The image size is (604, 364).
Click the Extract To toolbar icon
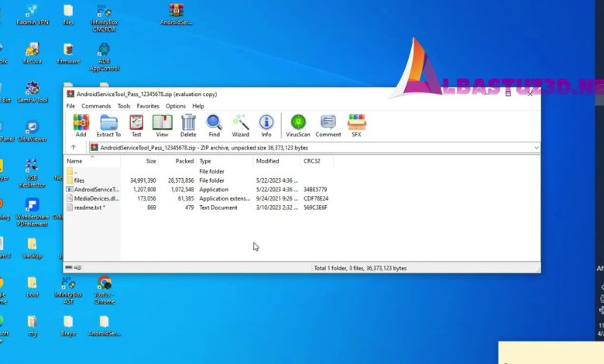coord(108,125)
